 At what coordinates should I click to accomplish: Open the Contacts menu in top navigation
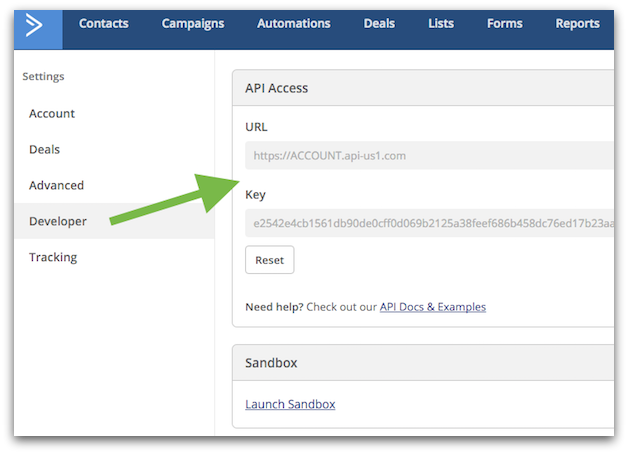(x=103, y=24)
